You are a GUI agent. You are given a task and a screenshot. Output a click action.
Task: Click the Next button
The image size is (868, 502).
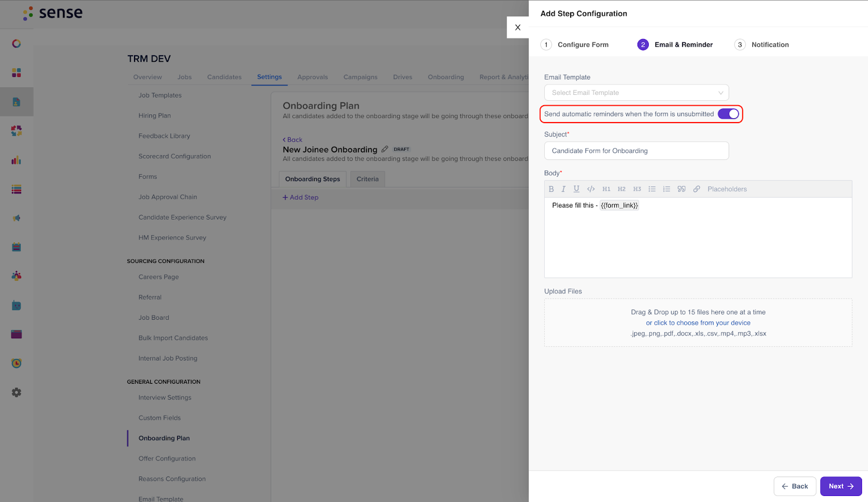point(840,486)
